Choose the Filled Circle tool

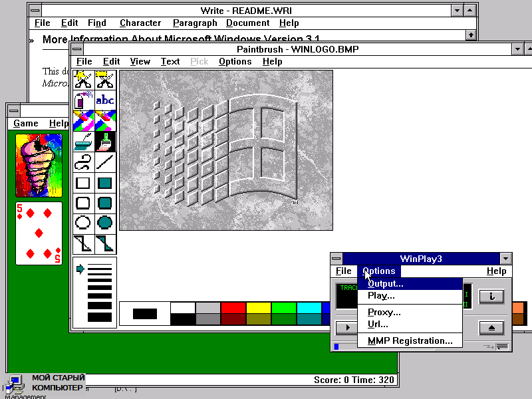[x=105, y=223]
